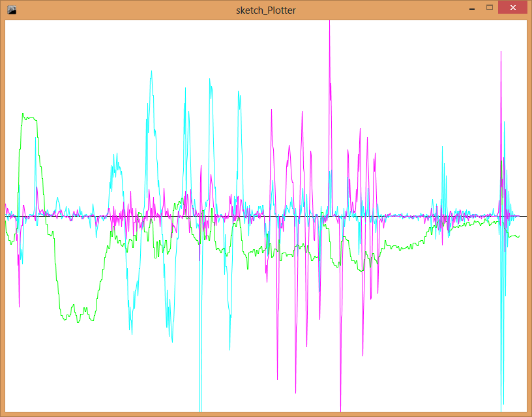Click the first tall magenta peak of central cluster
The image size is (532, 417).
270,110
